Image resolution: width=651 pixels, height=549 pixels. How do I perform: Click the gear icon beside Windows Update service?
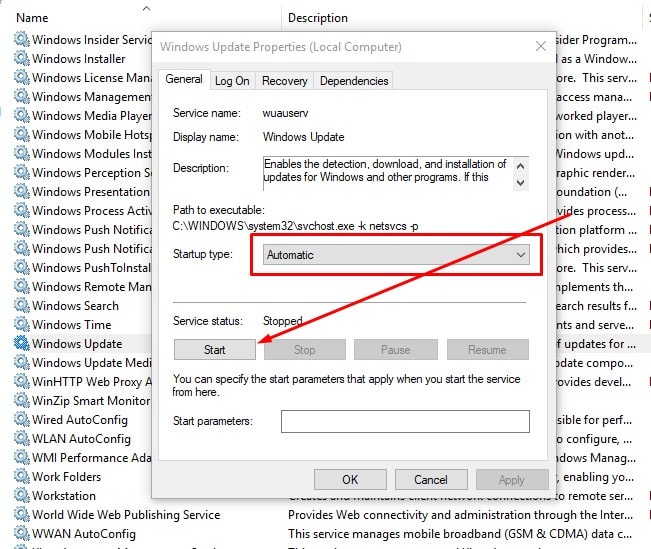point(21,344)
